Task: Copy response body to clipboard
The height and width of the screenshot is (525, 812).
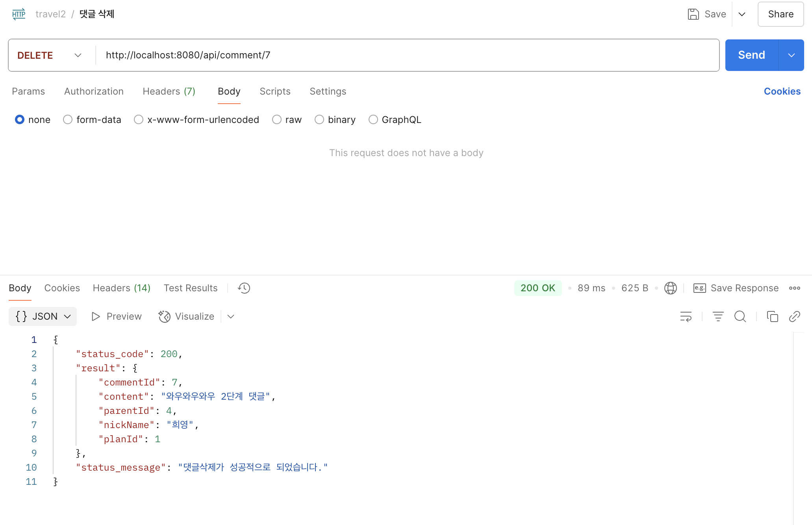Action: tap(772, 316)
